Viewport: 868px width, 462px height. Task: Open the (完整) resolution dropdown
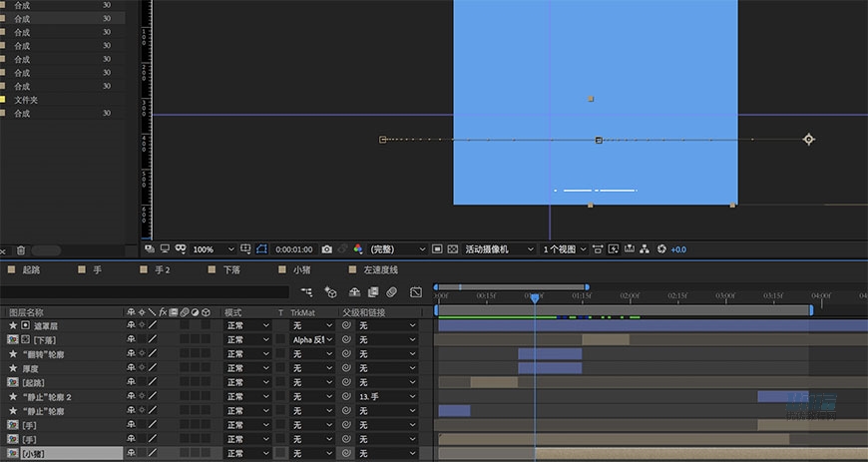[x=397, y=249]
